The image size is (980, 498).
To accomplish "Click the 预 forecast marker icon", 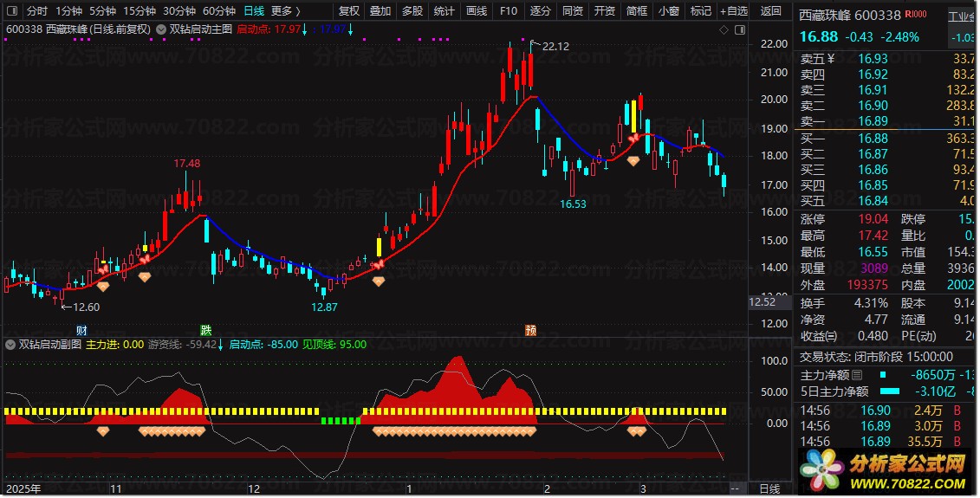I will tap(530, 330).
